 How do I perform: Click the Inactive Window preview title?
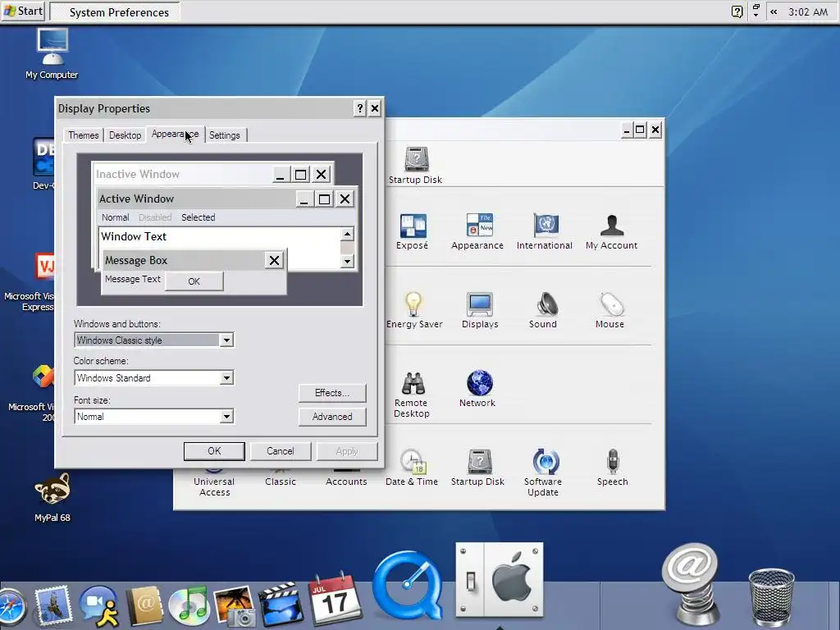(x=138, y=174)
